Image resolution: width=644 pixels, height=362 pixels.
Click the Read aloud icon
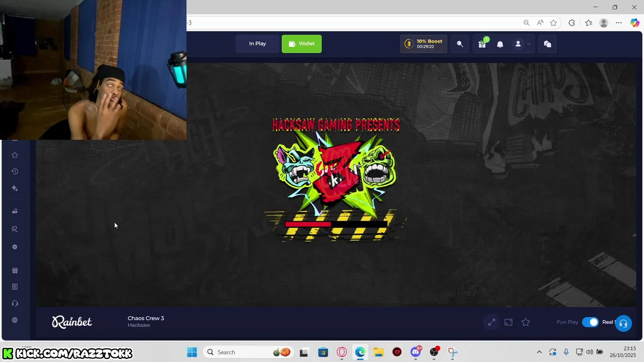(x=540, y=23)
